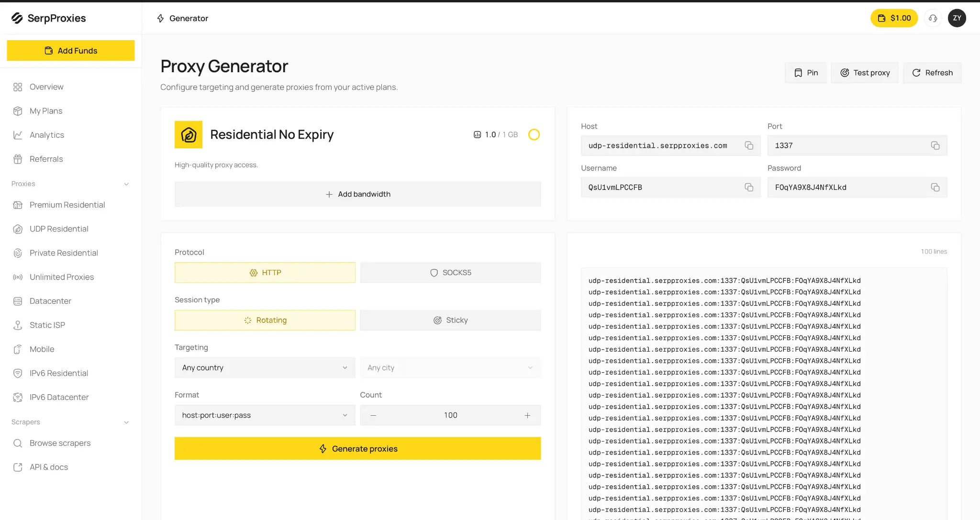The height and width of the screenshot is (520, 980).
Task: Click the Count value field 100
Action: coord(450,415)
